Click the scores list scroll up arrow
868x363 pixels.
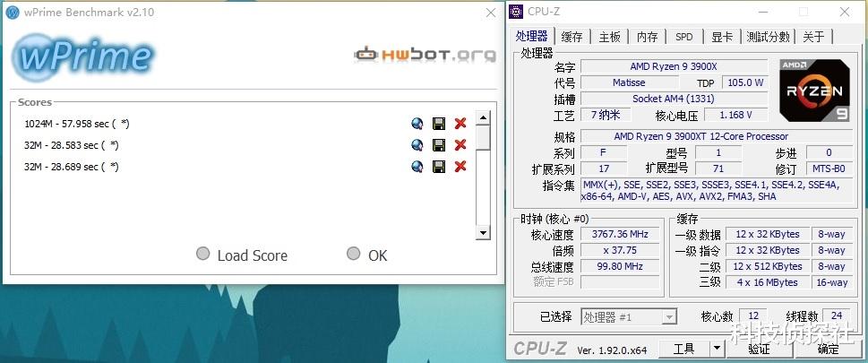pos(483,118)
